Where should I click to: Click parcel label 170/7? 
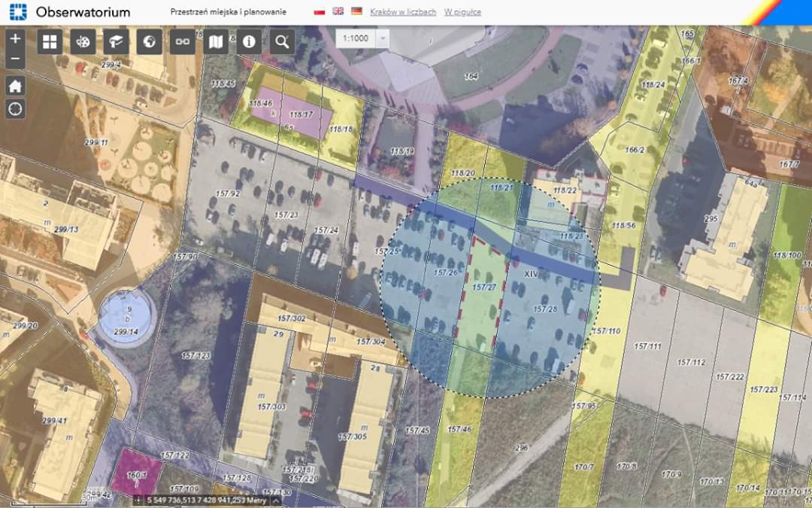click(x=584, y=467)
